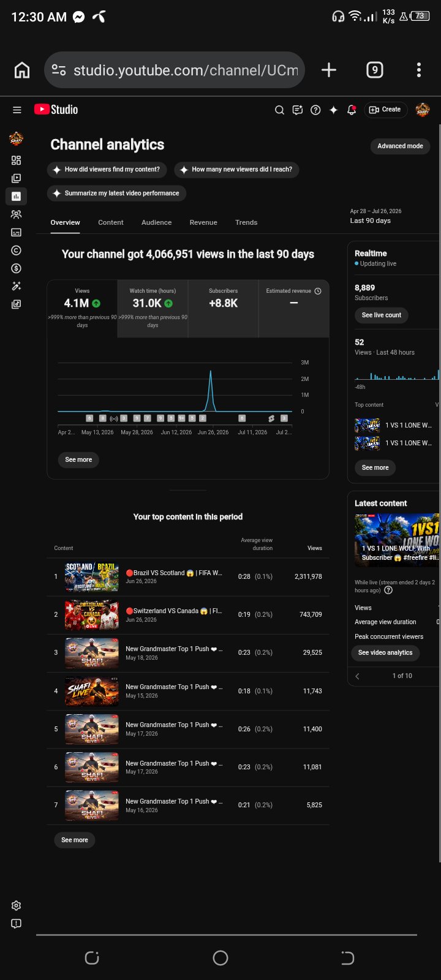This screenshot has height=980, width=441.
Task: Open Audio library icon in sidebar
Action: tap(16, 304)
